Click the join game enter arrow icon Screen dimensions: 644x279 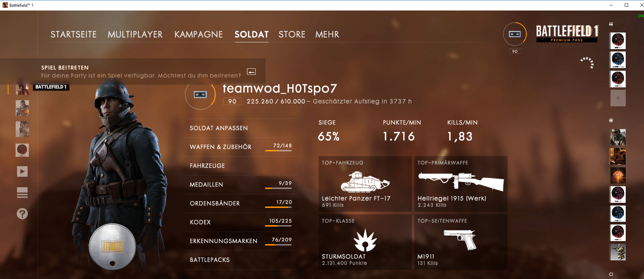(x=251, y=72)
